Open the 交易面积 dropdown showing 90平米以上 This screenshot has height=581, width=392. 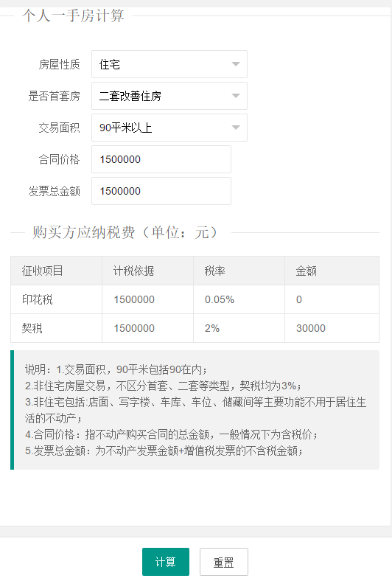click(169, 128)
